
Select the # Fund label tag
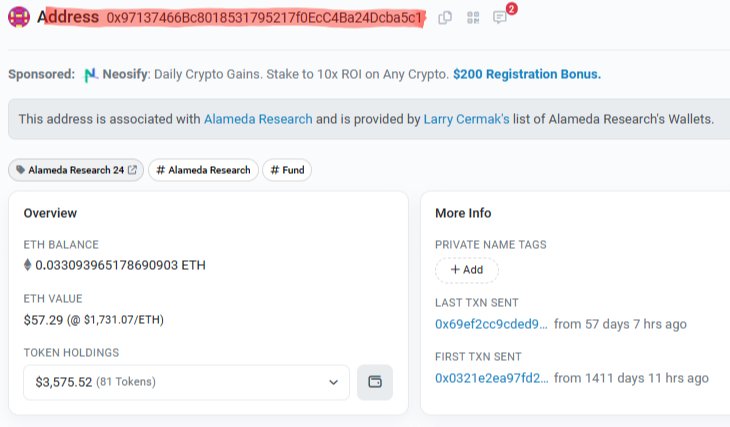tap(287, 171)
